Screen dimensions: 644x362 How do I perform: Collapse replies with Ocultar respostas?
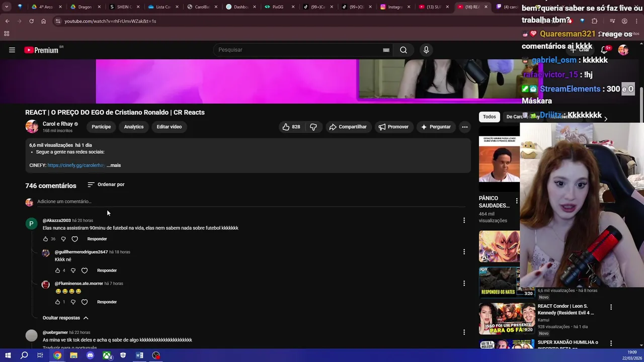[65, 318]
